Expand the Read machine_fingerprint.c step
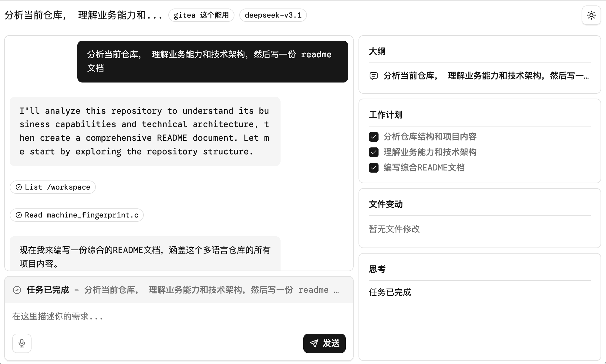The image size is (606, 364). (x=76, y=215)
